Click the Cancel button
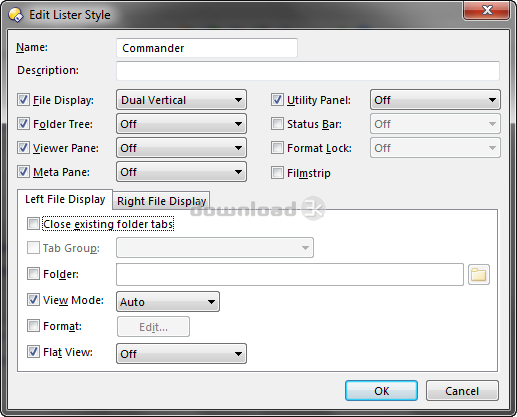Viewport: 517px width, 417px height. point(462,391)
